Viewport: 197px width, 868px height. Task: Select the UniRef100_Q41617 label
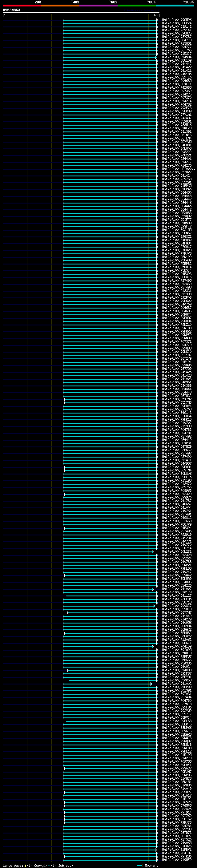click(177, 795)
